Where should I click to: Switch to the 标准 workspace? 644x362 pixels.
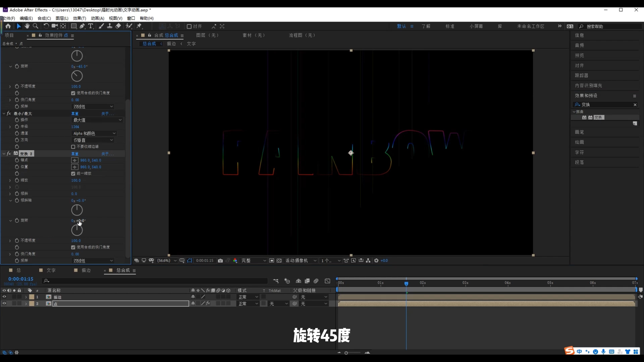450,26
